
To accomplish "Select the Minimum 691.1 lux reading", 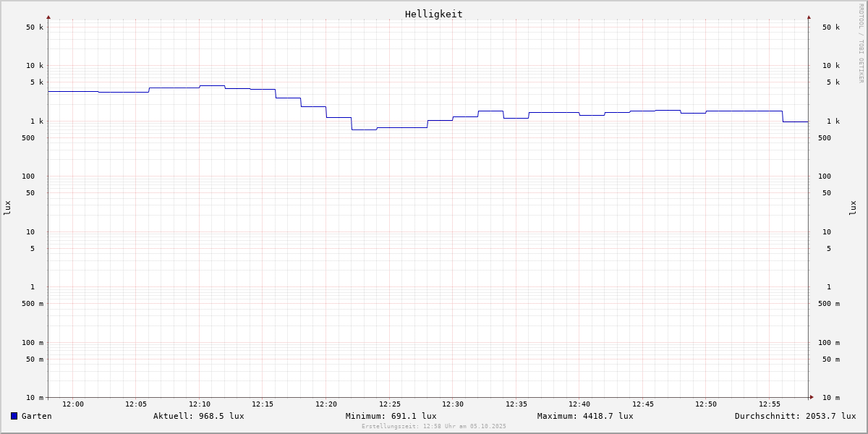I will (391, 416).
